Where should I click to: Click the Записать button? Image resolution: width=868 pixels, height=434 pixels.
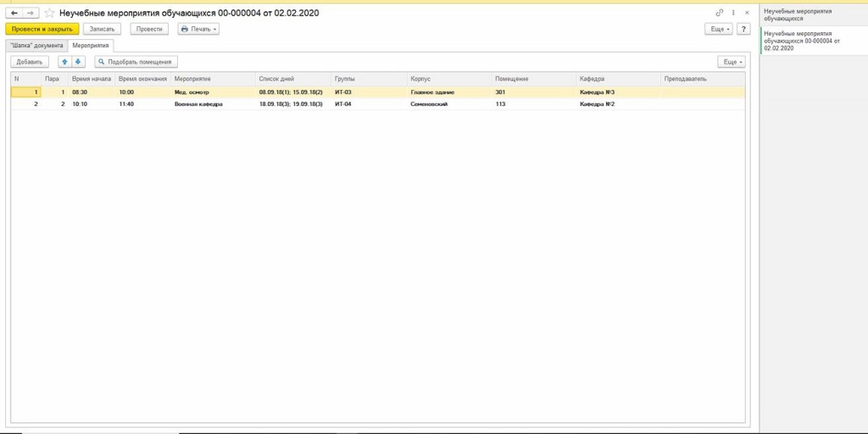102,29
